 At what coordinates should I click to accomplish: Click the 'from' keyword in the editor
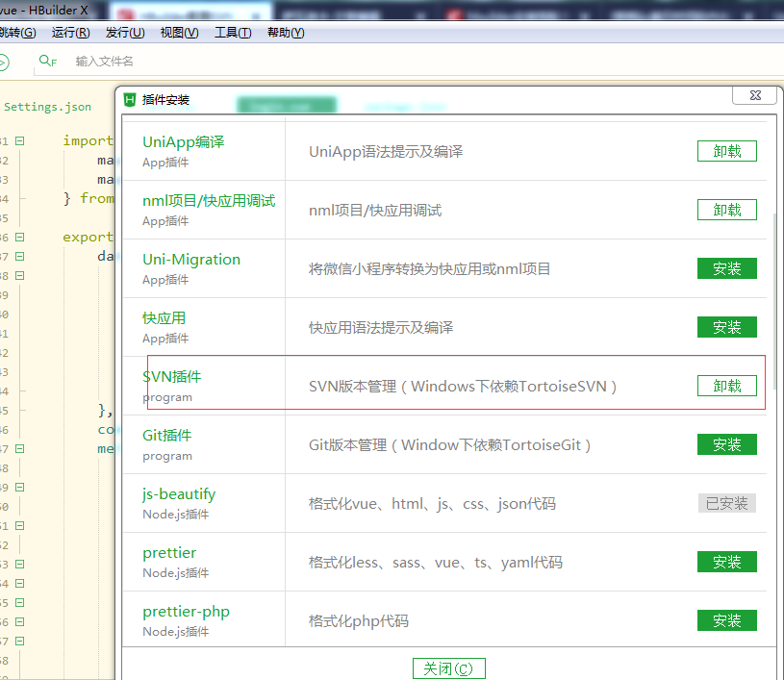tap(97, 198)
